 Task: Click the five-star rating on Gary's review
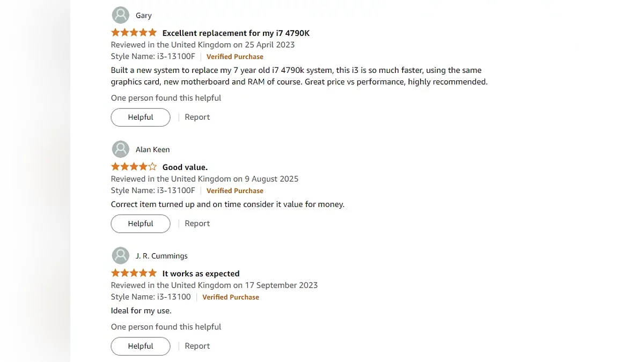pos(134,33)
